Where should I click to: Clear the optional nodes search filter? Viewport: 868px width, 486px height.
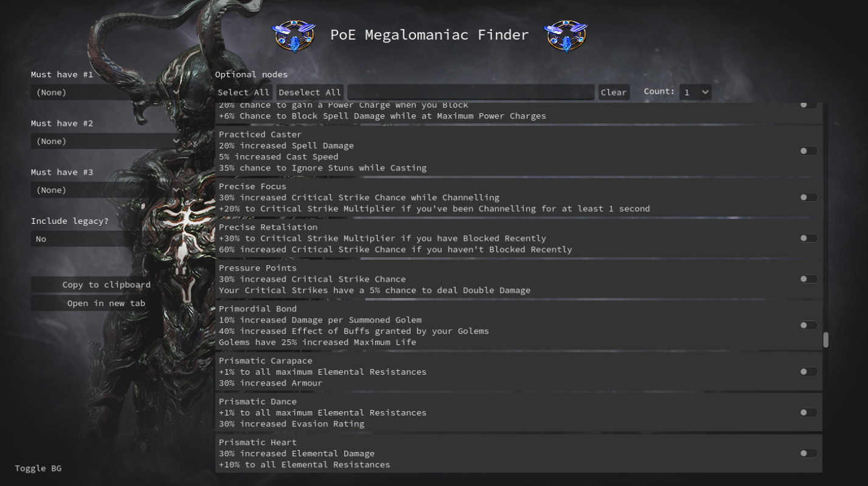(614, 92)
